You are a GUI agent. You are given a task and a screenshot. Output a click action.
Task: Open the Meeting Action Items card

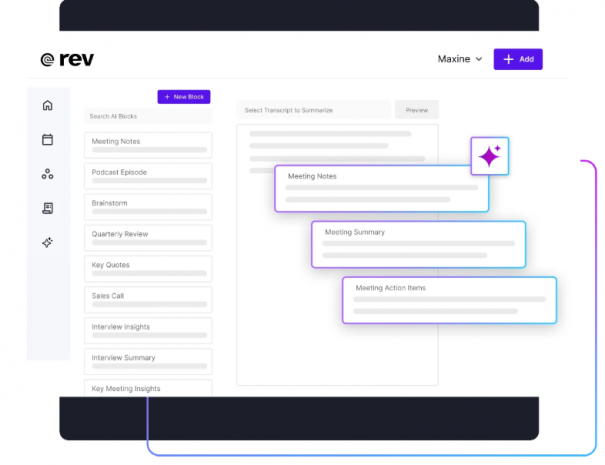[x=450, y=300]
